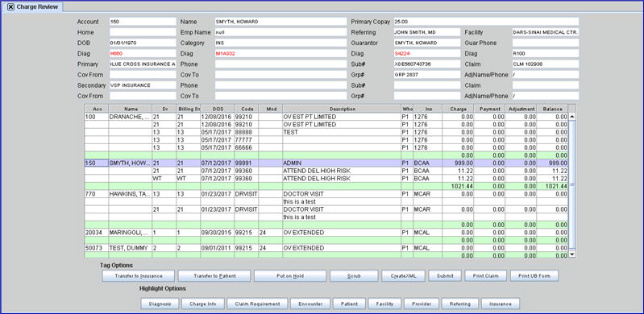Click the Claim field CLM 102938

[546, 64]
